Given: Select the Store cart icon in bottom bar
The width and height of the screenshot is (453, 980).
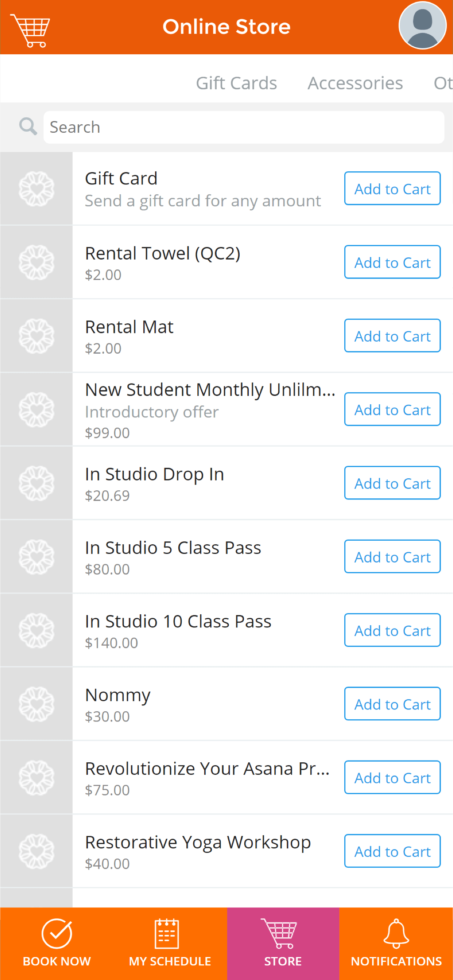Looking at the screenshot, I should [x=279, y=934].
